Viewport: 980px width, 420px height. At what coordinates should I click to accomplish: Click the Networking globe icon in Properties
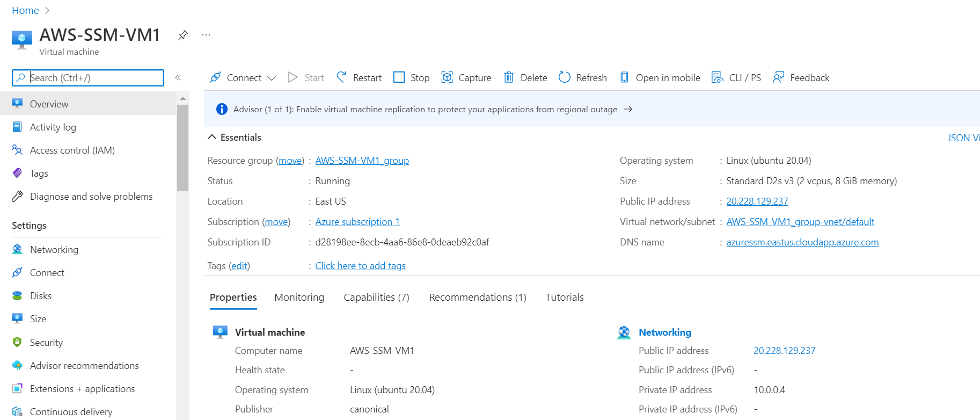624,332
